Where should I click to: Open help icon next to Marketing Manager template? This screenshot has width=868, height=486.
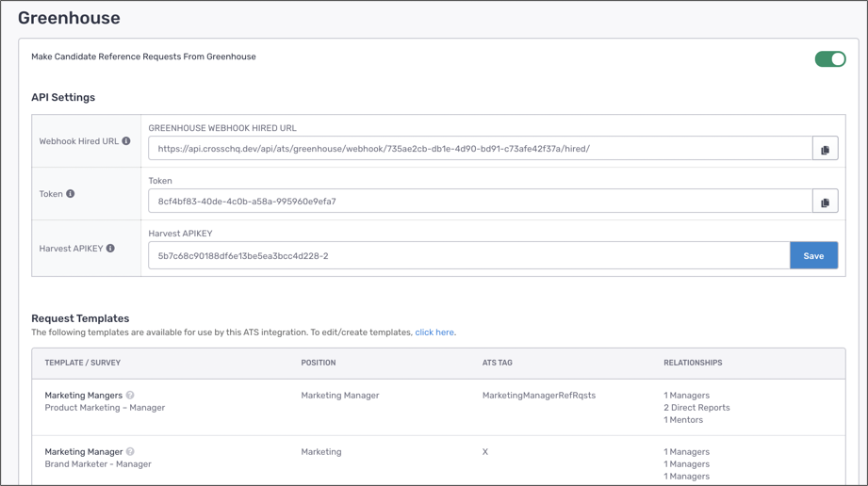click(x=130, y=452)
